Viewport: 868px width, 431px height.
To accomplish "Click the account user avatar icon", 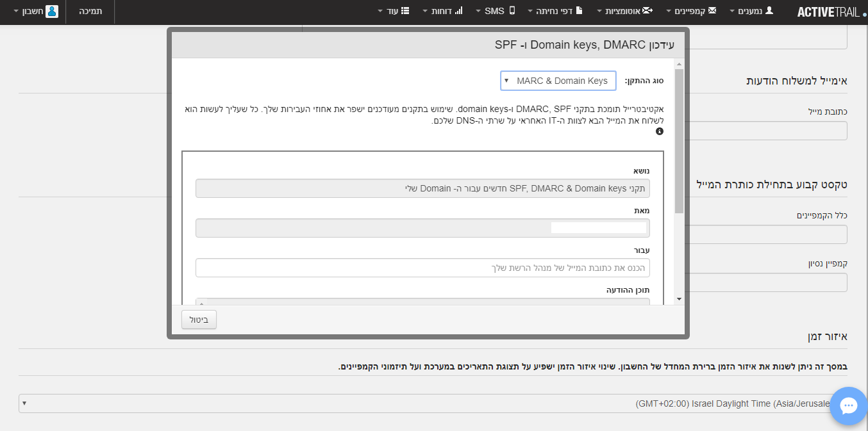I will point(52,12).
